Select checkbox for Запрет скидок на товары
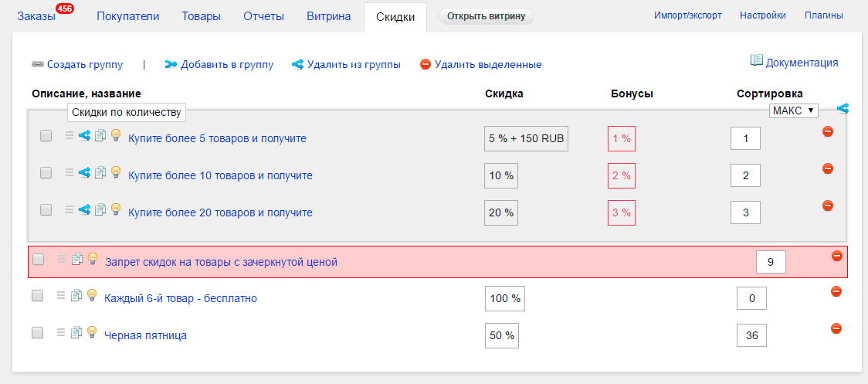The image size is (868, 384). [38, 259]
